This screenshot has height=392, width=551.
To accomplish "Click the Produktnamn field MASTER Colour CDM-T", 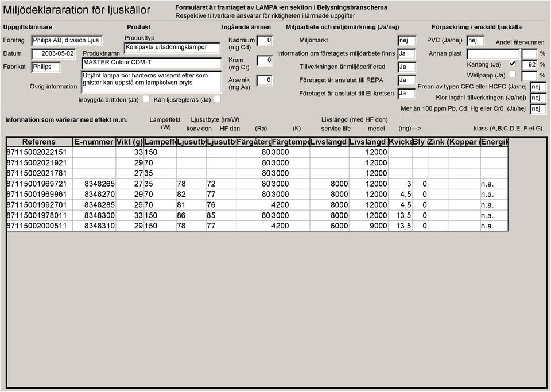I will (152, 63).
